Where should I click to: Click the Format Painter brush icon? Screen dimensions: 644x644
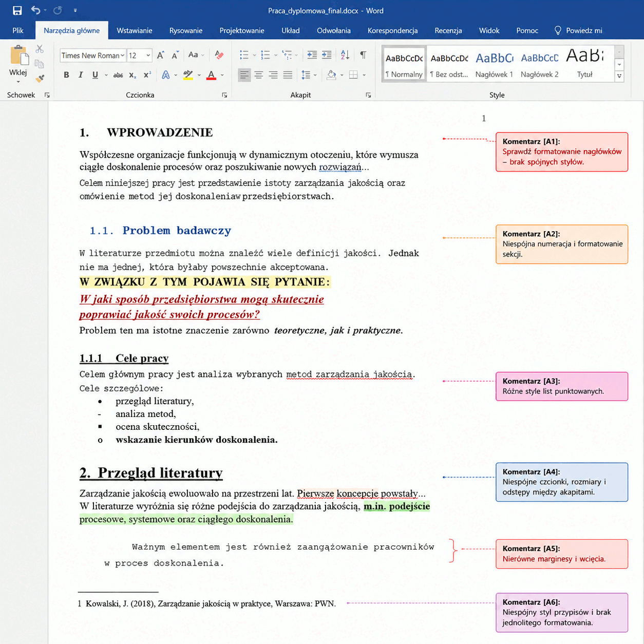40,79
